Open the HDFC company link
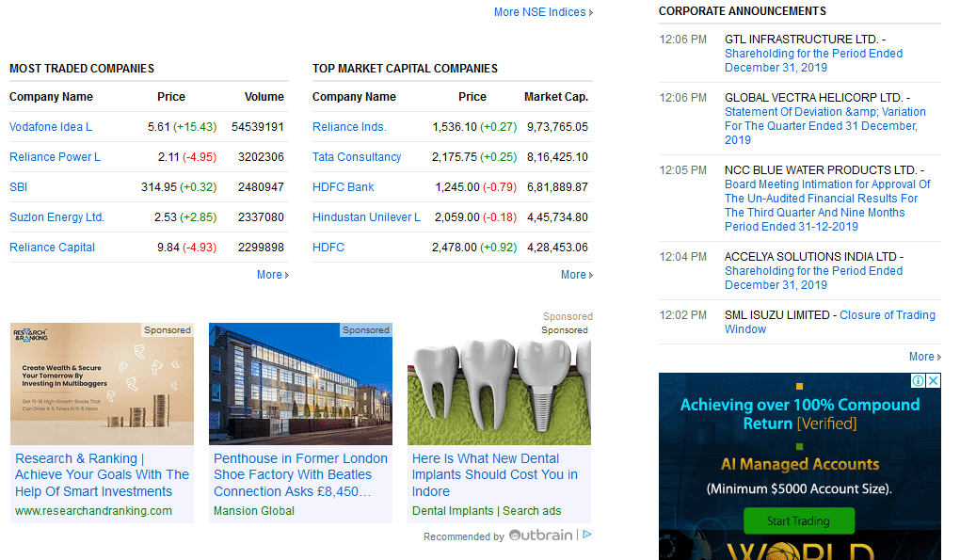The height and width of the screenshot is (560, 960). 328,248
